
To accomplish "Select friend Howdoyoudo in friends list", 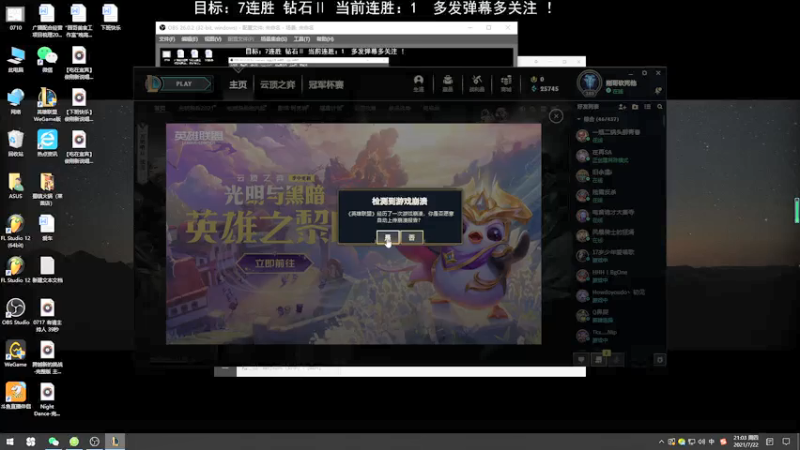I will click(618, 296).
